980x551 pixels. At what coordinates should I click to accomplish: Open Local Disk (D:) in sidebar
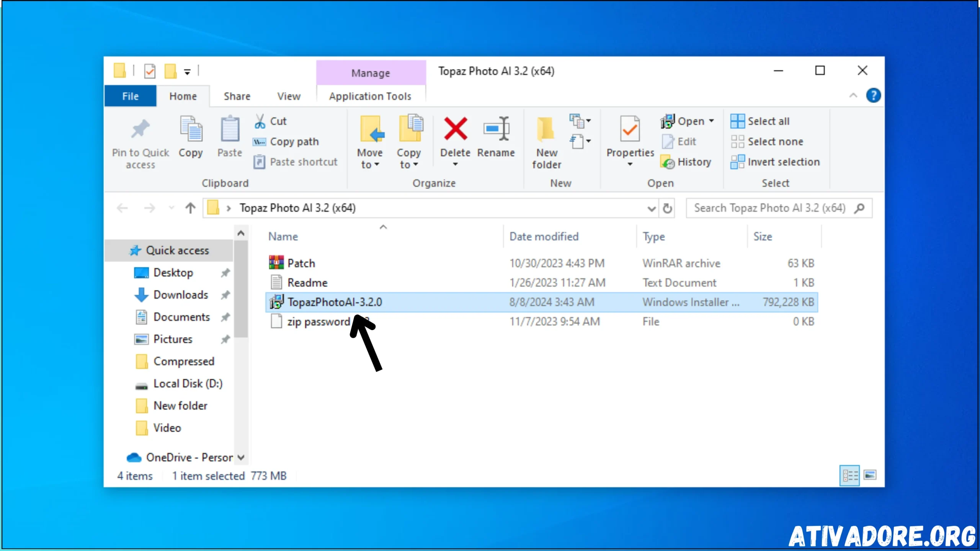coord(188,384)
